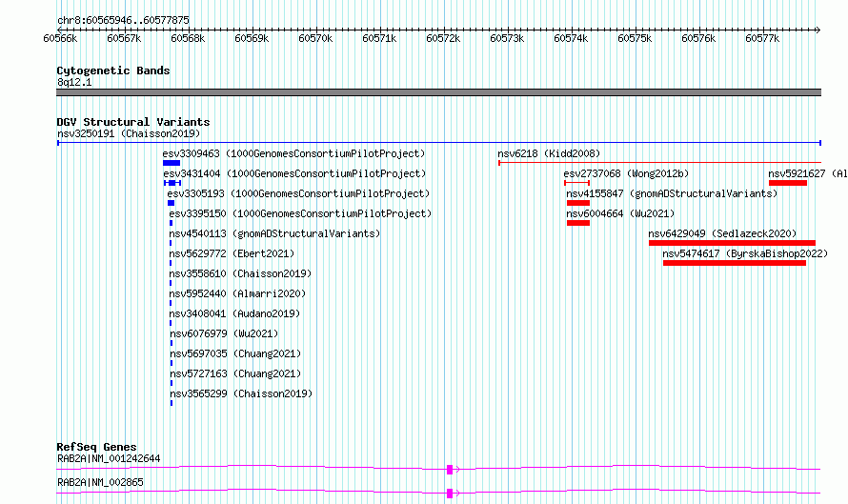Click the 60568k ruler position

tap(188, 38)
